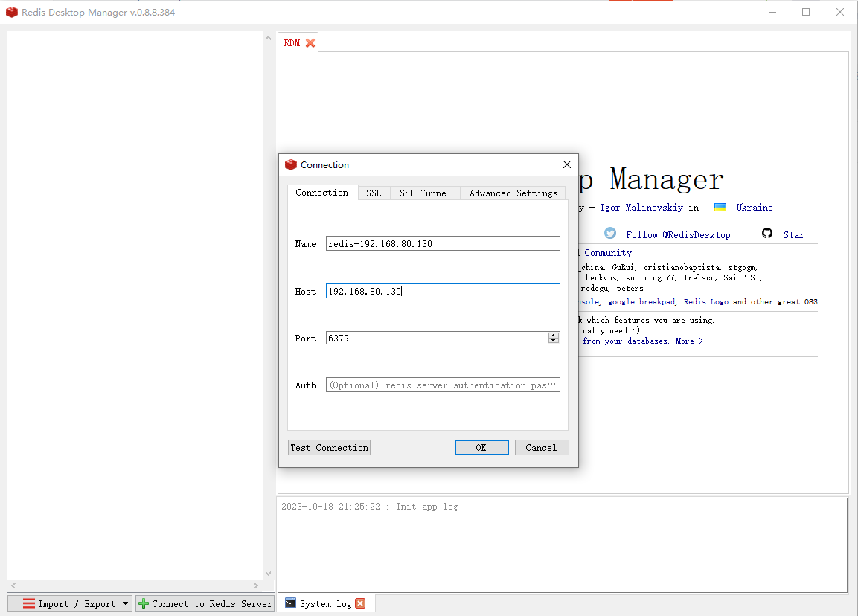Close the RDM tab with red X

click(x=310, y=43)
